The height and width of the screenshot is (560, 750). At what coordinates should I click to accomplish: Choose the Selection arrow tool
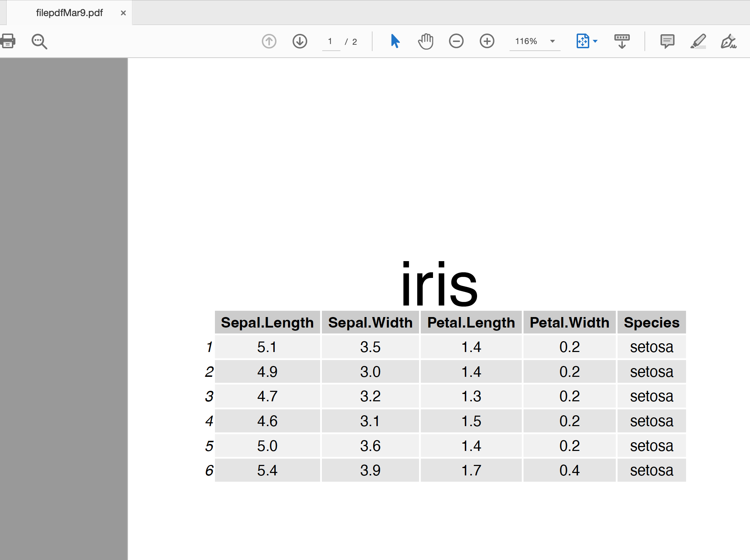point(395,41)
